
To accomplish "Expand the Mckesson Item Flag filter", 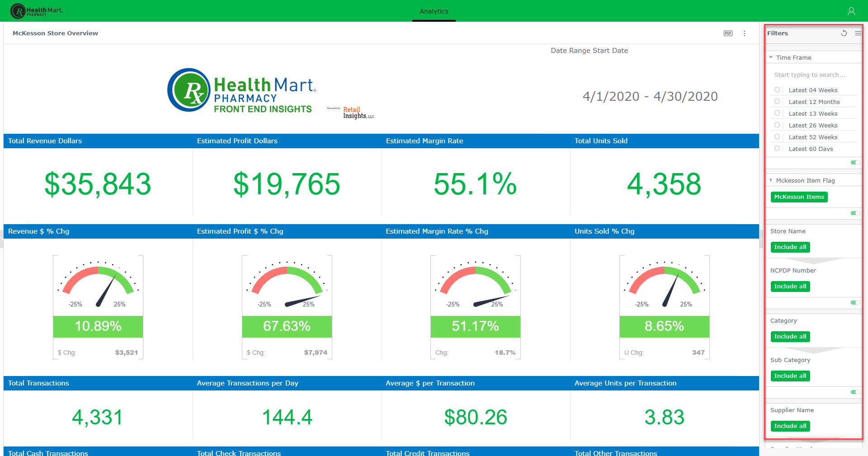I will (x=771, y=180).
